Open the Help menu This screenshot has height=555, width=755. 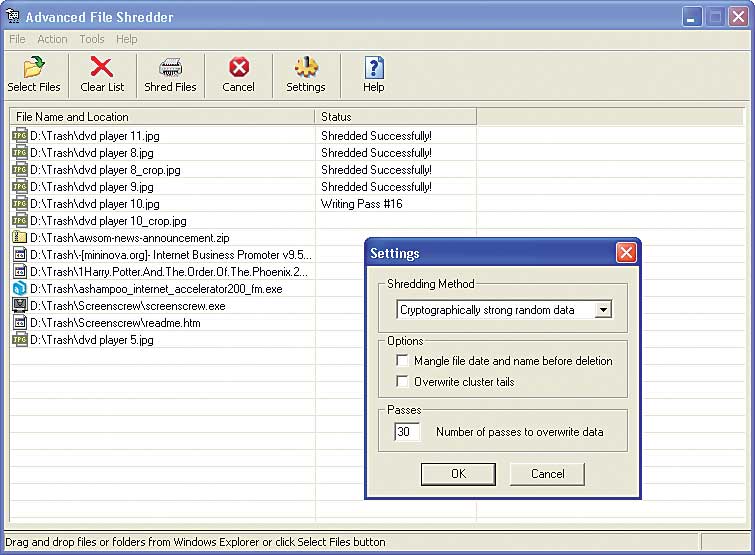[x=127, y=39]
